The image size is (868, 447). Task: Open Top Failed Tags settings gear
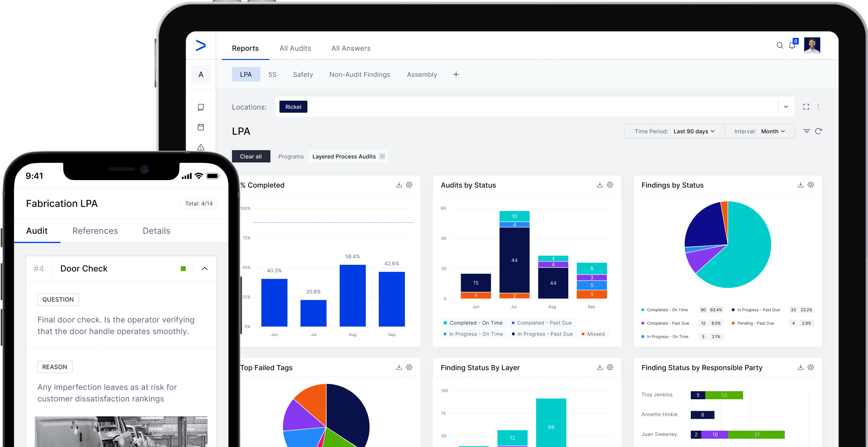(x=409, y=367)
